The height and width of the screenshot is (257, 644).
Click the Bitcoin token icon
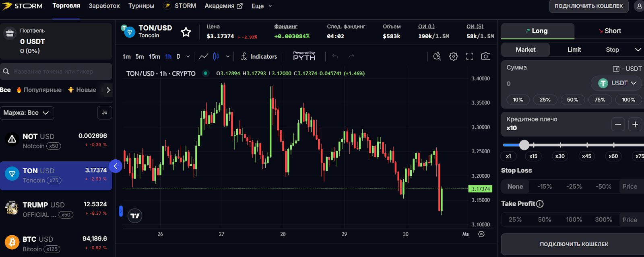pos(12,243)
